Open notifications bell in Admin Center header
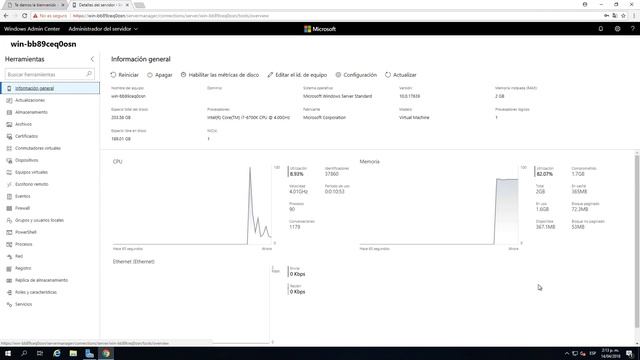640x360 pixels. [600, 29]
